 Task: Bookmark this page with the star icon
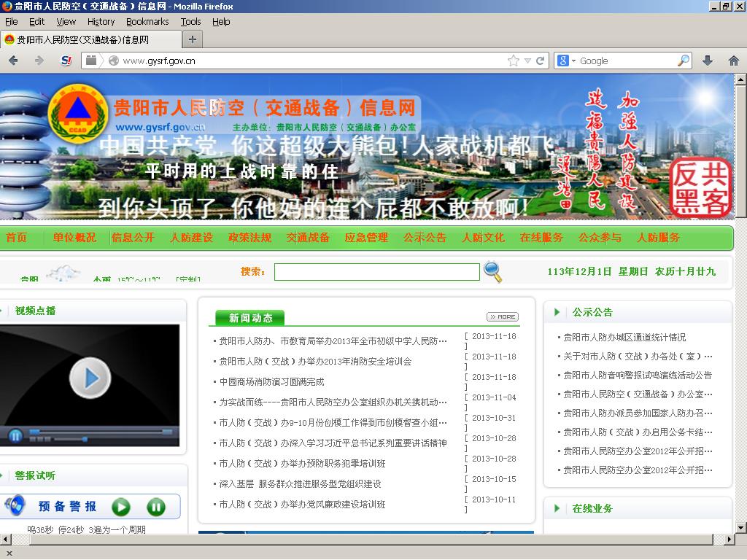click(x=513, y=61)
